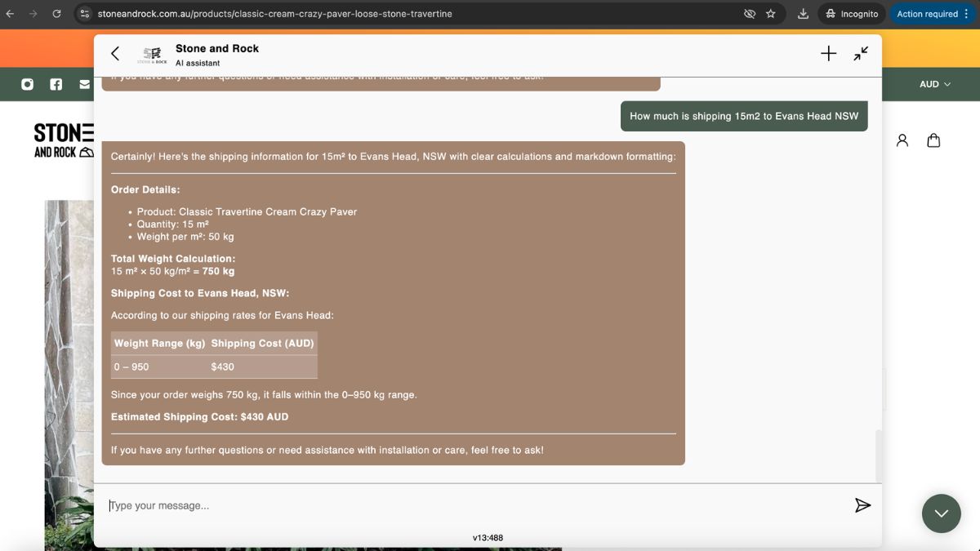Viewport: 980px width, 551px height.
Task: Click the Shipping Cost (AUD) table header
Action: coord(262,343)
